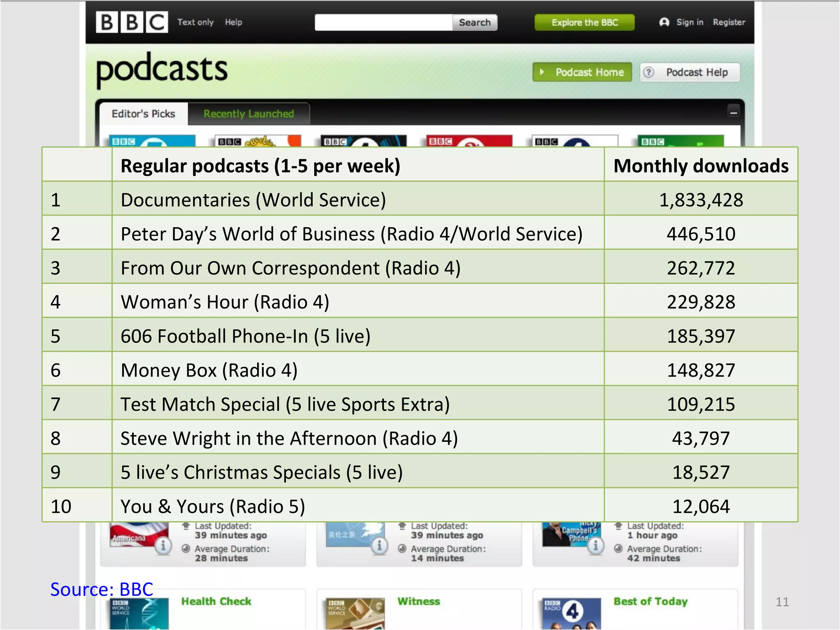Open info icon on Chinese podcast thumbnail

coord(379,546)
